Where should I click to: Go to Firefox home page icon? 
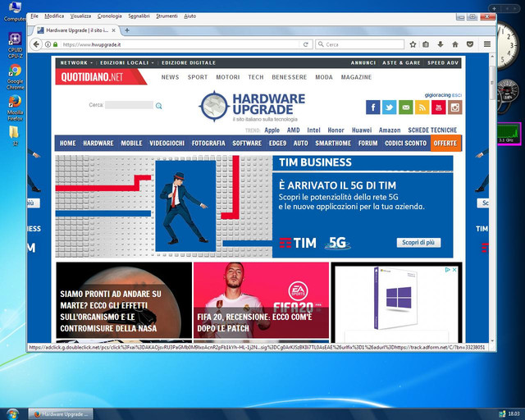click(x=455, y=44)
